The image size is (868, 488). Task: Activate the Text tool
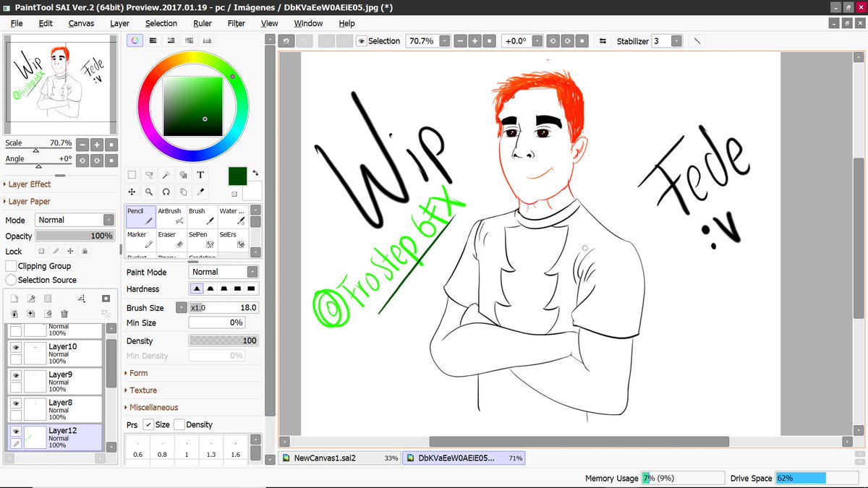[200, 174]
